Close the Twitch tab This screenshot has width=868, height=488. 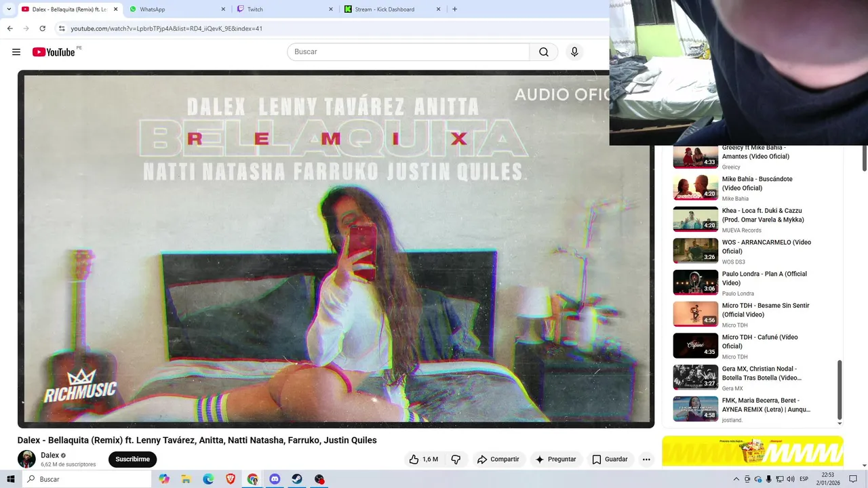point(331,9)
